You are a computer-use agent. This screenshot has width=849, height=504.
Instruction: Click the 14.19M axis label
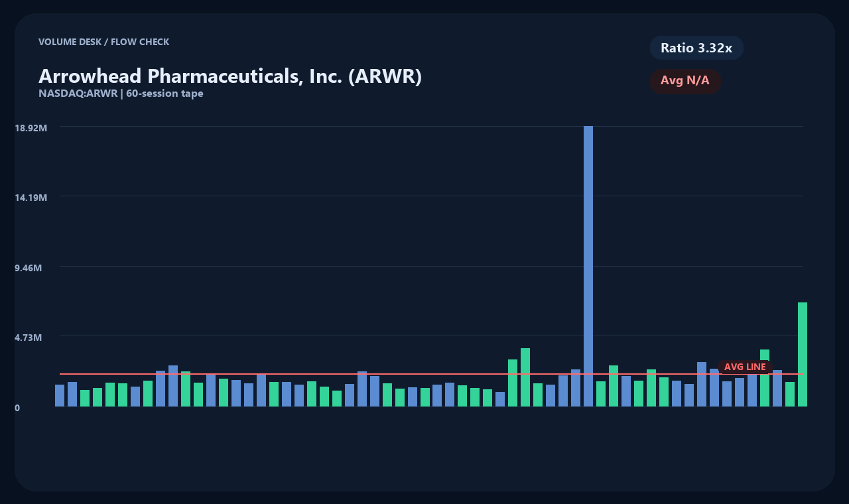click(x=31, y=198)
